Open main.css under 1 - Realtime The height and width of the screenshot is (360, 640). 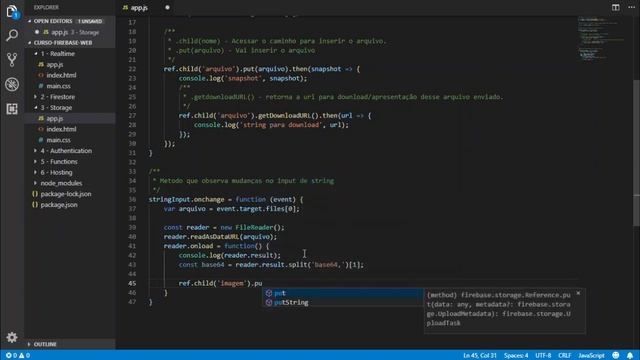pos(58,86)
